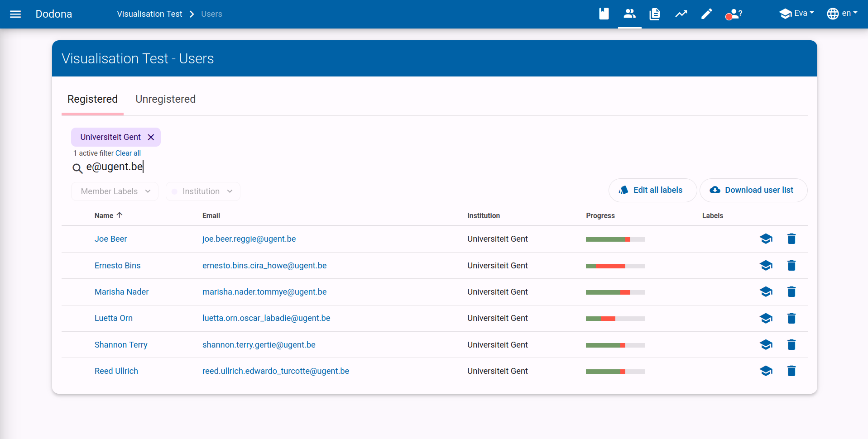Click graduation cap icon for Marisha Nader

tap(766, 292)
